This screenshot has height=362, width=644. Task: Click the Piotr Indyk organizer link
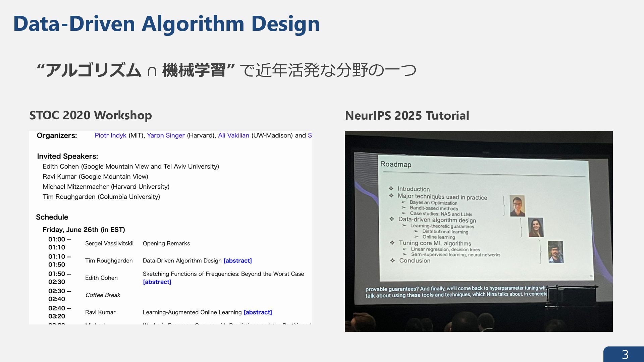pyautogui.click(x=110, y=135)
